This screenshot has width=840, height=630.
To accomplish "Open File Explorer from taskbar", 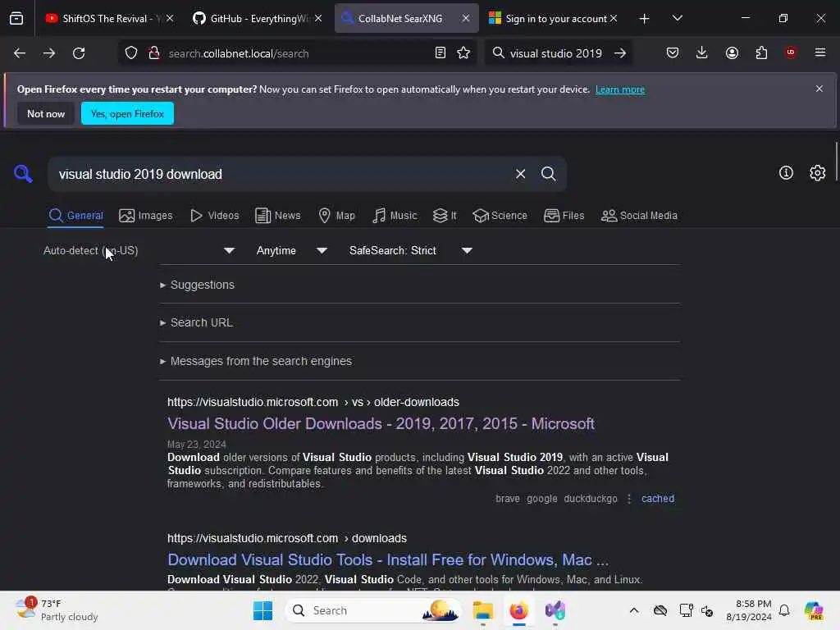I will click(x=482, y=610).
